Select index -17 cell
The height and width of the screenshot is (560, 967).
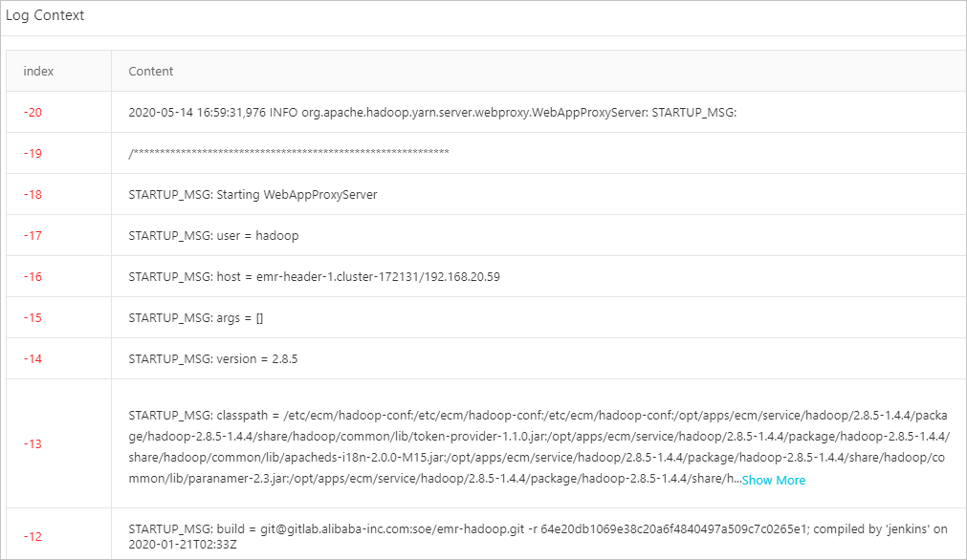coord(33,236)
